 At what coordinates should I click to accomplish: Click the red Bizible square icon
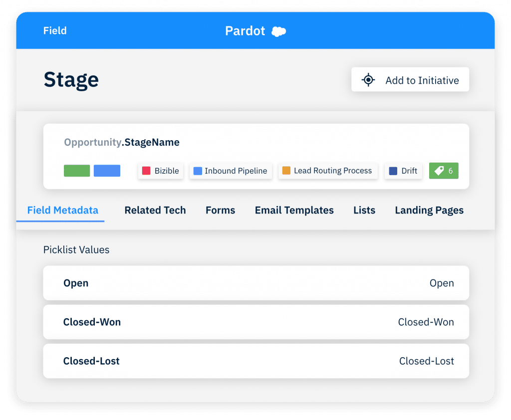point(146,171)
